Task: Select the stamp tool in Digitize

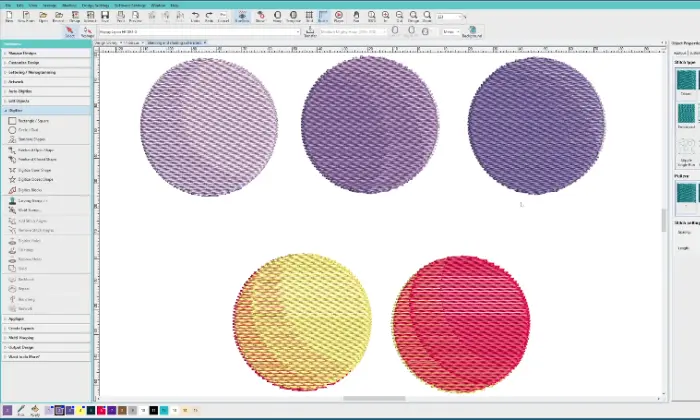Action: pyautogui.click(x=28, y=201)
